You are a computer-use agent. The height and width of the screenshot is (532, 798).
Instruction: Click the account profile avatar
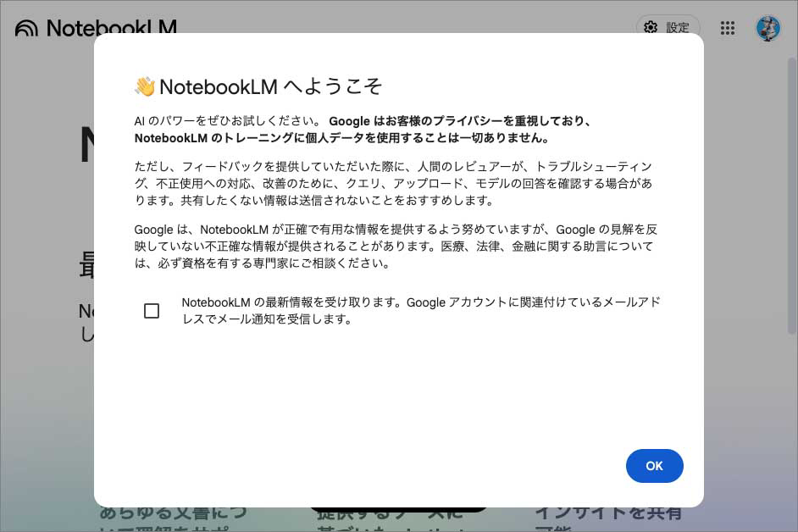point(768,28)
